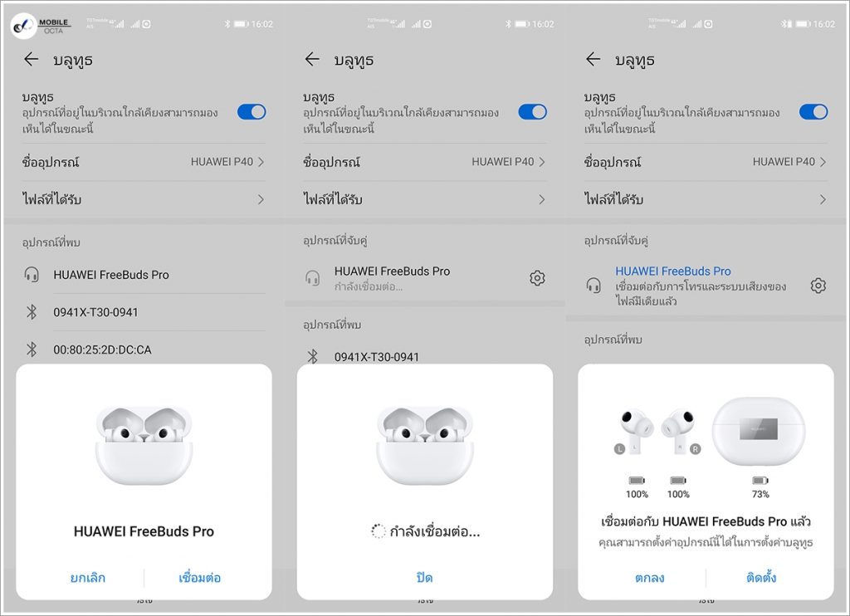Tap headphone icon beside discovered HUAWEI FreeBuds Pro
The image size is (850, 616).
[x=32, y=275]
